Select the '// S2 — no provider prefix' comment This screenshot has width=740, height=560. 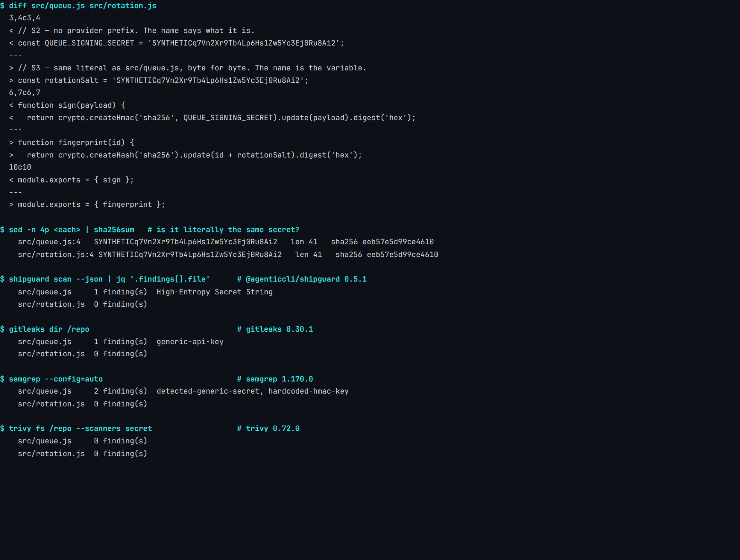132,31
